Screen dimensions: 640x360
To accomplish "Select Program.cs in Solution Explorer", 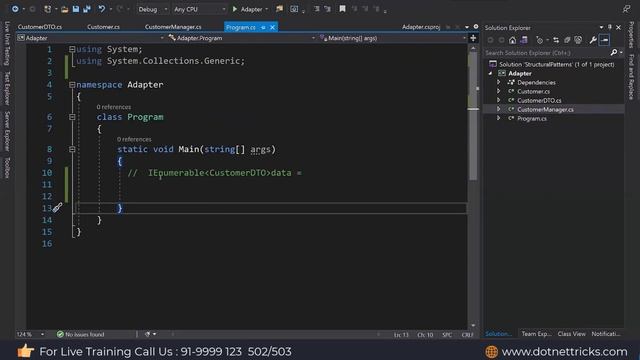I will coord(532,118).
